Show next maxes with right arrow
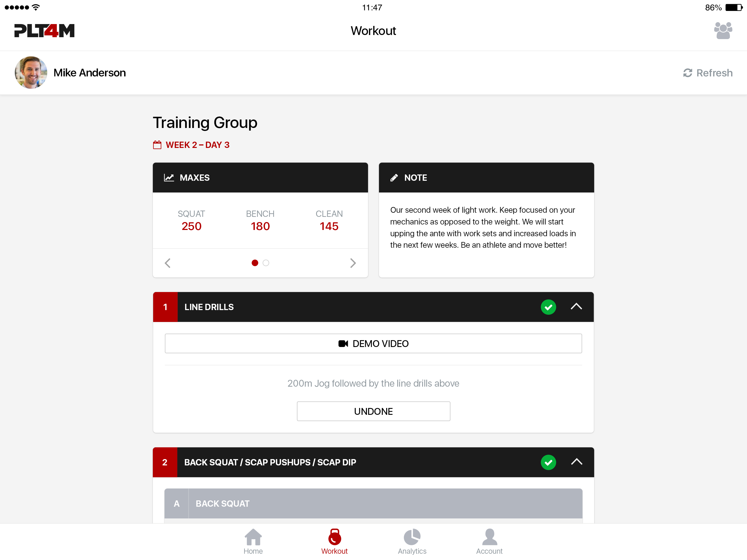Viewport: 747px width, 560px height. (x=353, y=263)
